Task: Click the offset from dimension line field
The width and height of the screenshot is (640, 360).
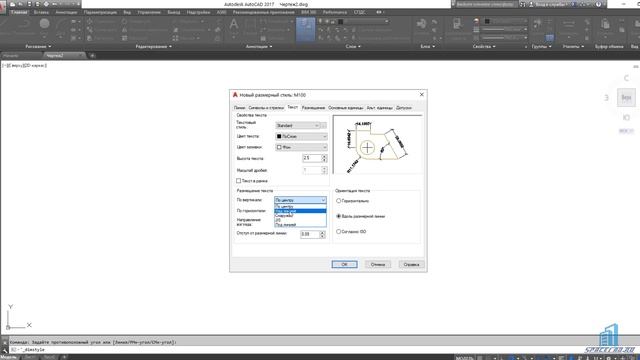Action: coord(310,234)
